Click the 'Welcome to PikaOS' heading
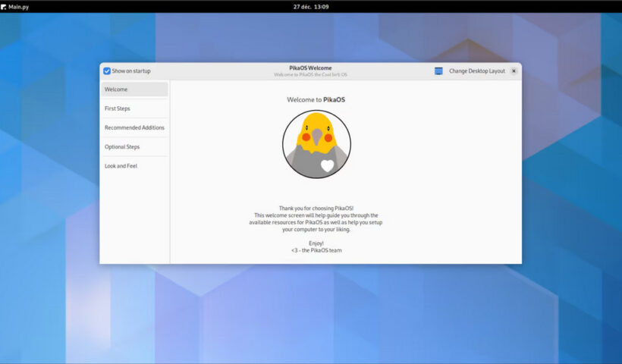This screenshot has width=622, height=364. (316, 100)
